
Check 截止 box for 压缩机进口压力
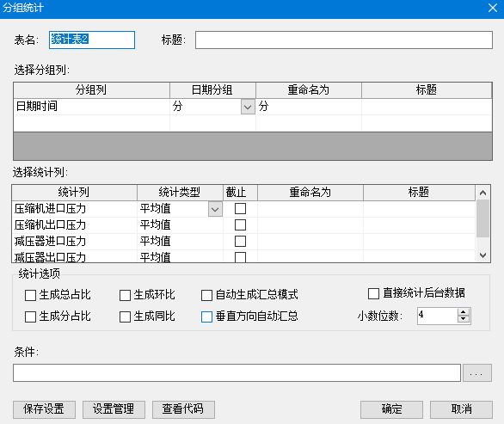[x=240, y=209]
